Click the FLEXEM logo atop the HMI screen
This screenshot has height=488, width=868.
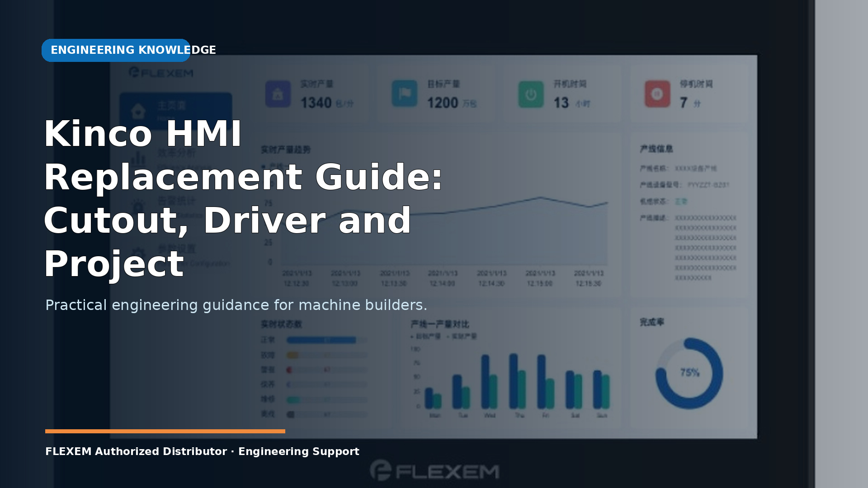(x=161, y=72)
